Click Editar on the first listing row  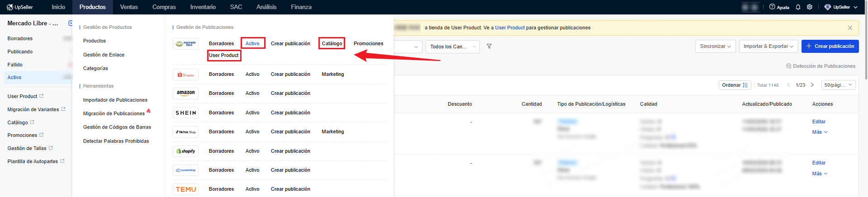click(819, 122)
